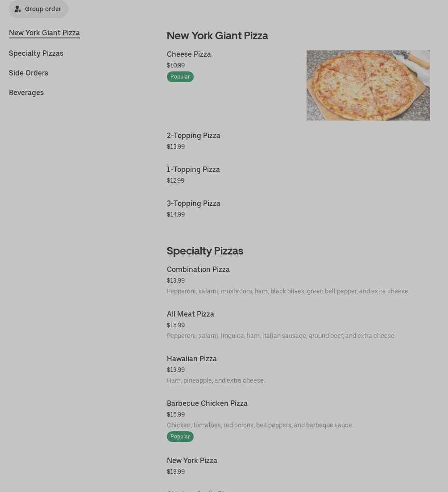Viewport: 448px width, 492px height.
Task: Select the Combination Pizza
Action: [x=198, y=269]
